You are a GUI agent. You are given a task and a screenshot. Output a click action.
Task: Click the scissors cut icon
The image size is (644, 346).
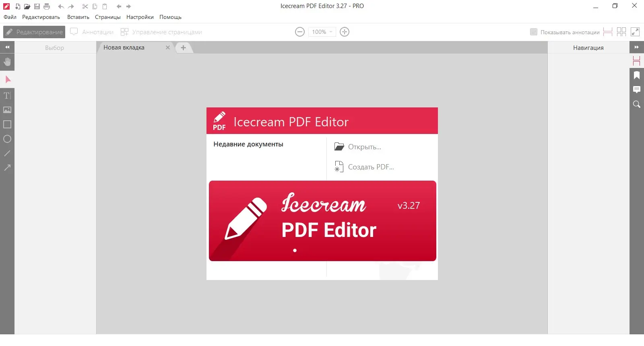pyautogui.click(x=85, y=6)
